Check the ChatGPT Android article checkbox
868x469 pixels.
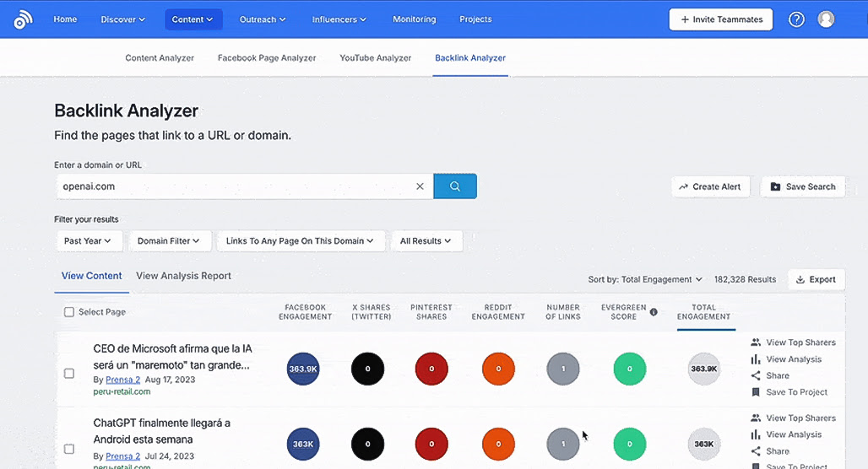point(69,449)
